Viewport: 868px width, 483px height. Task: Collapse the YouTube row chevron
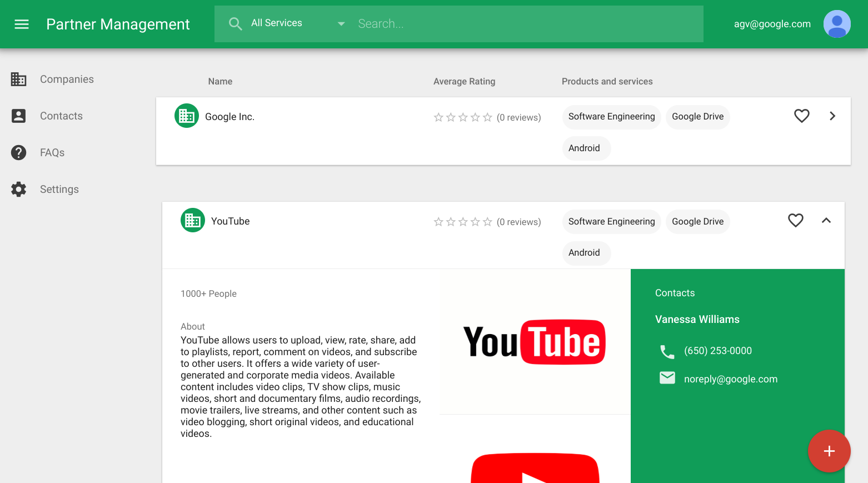826,220
